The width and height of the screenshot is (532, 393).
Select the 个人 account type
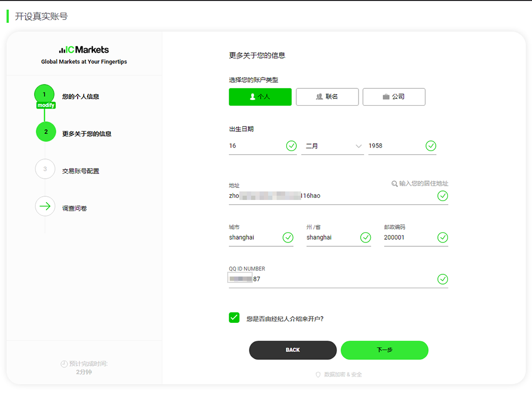point(260,97)
